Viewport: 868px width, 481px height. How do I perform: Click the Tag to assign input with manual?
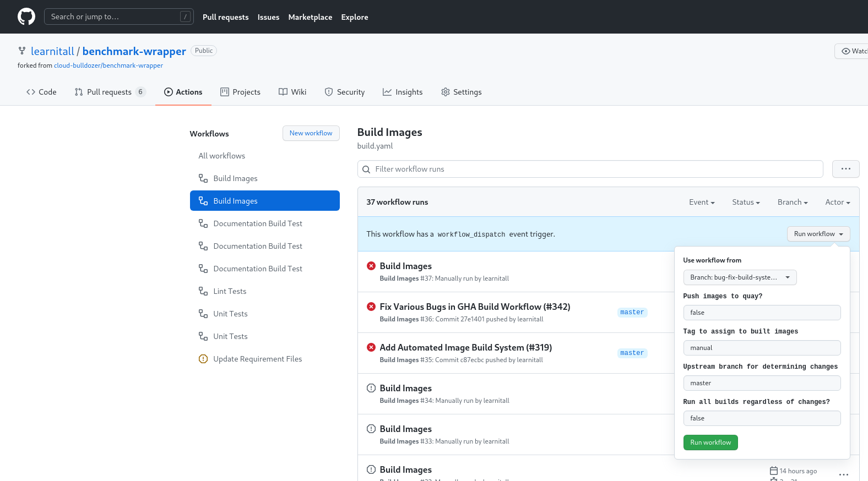coord(762,348)
